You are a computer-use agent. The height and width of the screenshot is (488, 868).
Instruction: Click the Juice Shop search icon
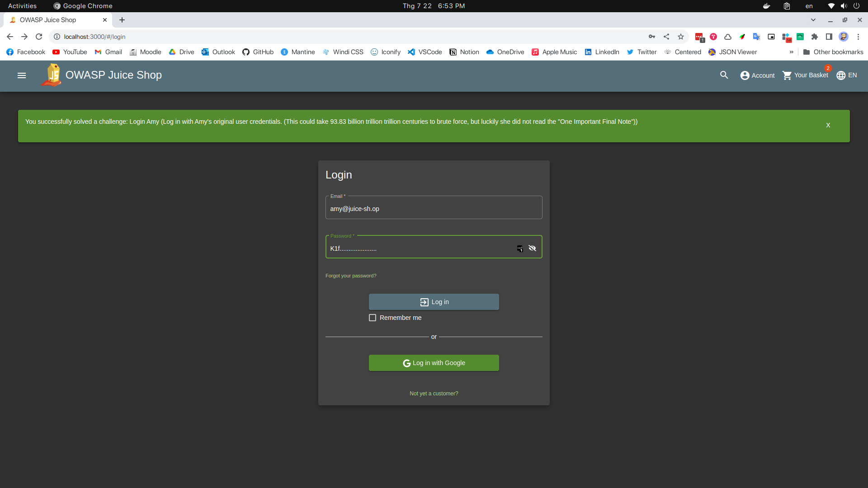click(724, 75)
